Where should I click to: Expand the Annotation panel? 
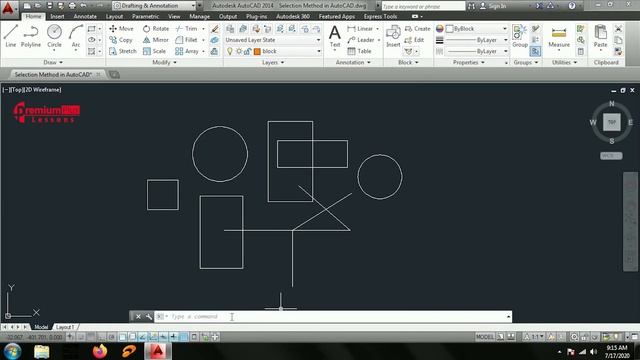tap(353, 62)
